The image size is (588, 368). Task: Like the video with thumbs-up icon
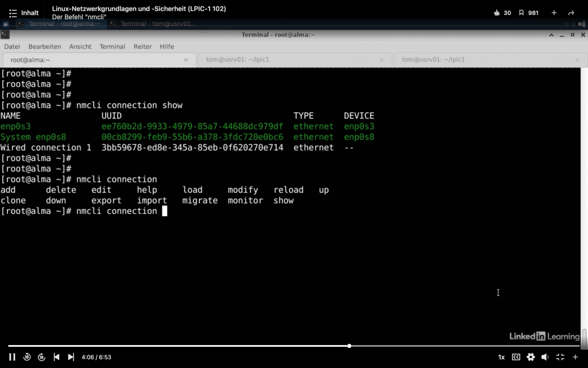click(497, 13)
